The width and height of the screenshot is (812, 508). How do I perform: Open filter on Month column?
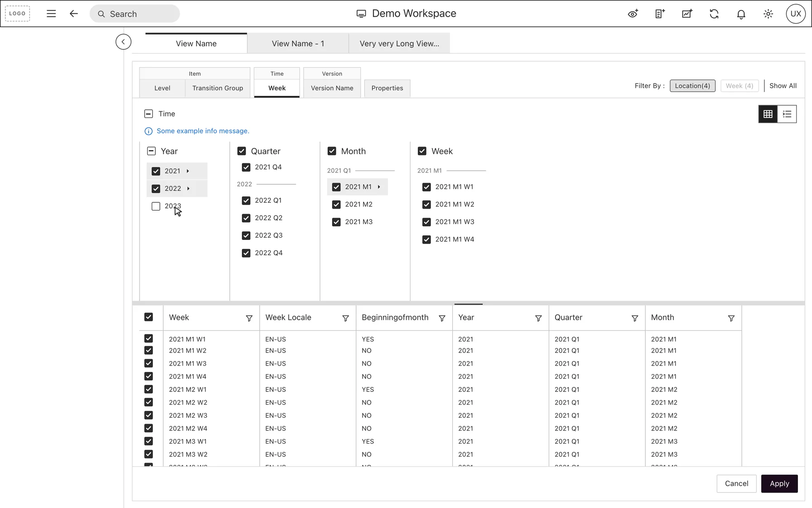click(731, 318)
